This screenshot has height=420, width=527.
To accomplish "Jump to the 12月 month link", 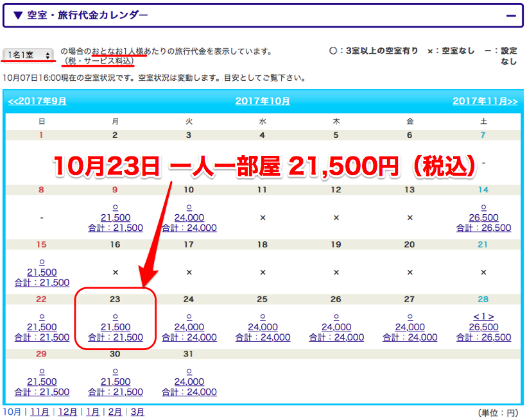I will (67, 412).
